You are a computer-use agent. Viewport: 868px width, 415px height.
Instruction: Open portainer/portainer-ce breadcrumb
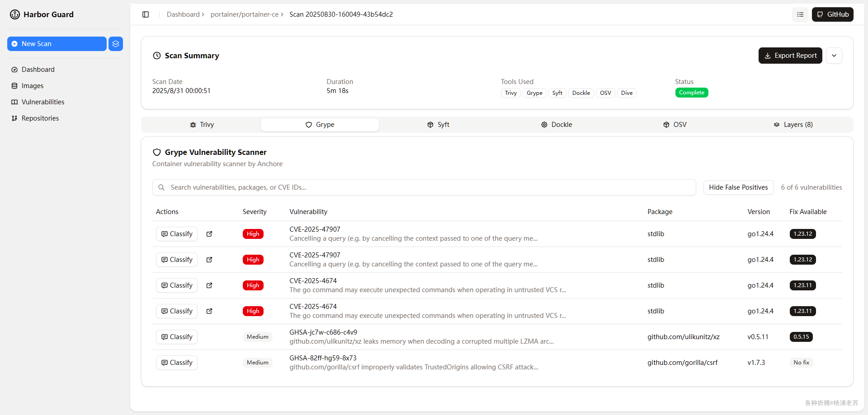[x=245, y=14]
